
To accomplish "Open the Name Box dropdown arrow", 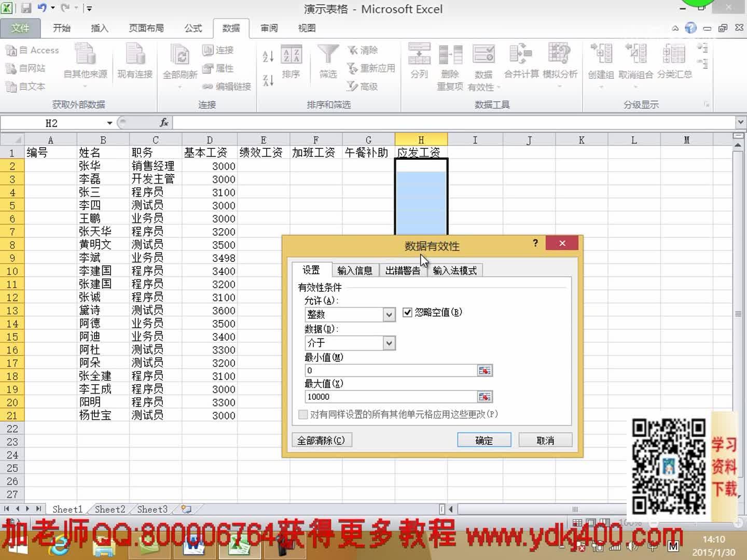I will (x=109, y=123).
